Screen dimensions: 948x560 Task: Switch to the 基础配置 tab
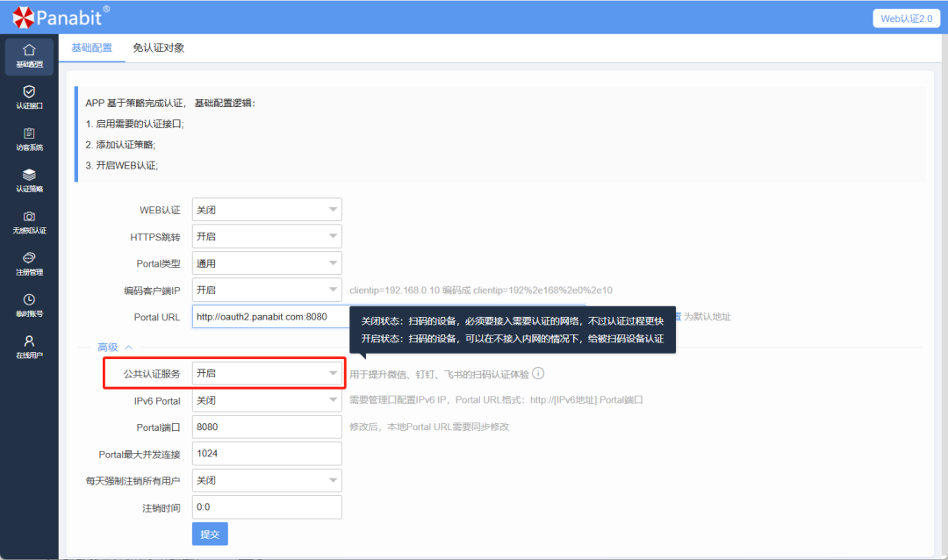pyautogui.click(x=92, y=47)
